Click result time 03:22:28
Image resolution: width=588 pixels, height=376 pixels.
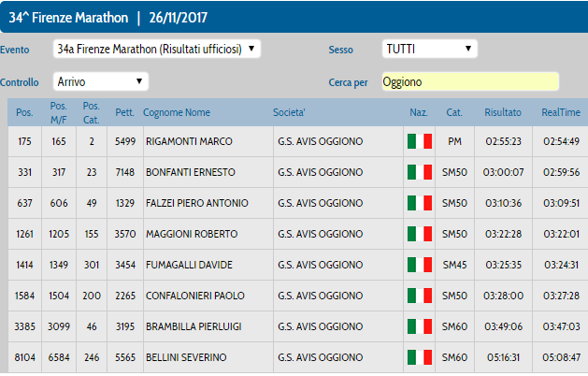click(503, 234)
